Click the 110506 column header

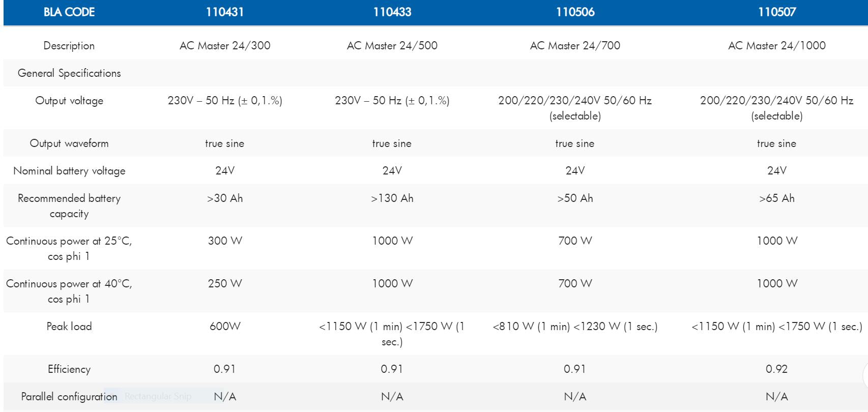[x=575, y=12]
